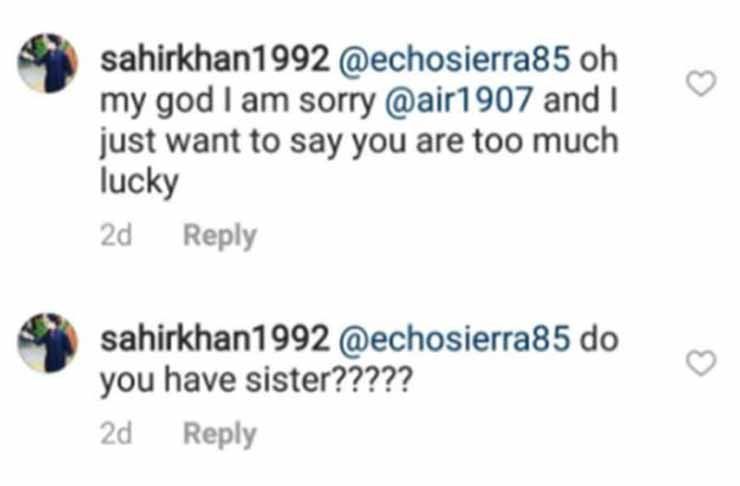Open avatar beside the "oh my god" comment
The image size is (740, 486).
pos(49,65)
